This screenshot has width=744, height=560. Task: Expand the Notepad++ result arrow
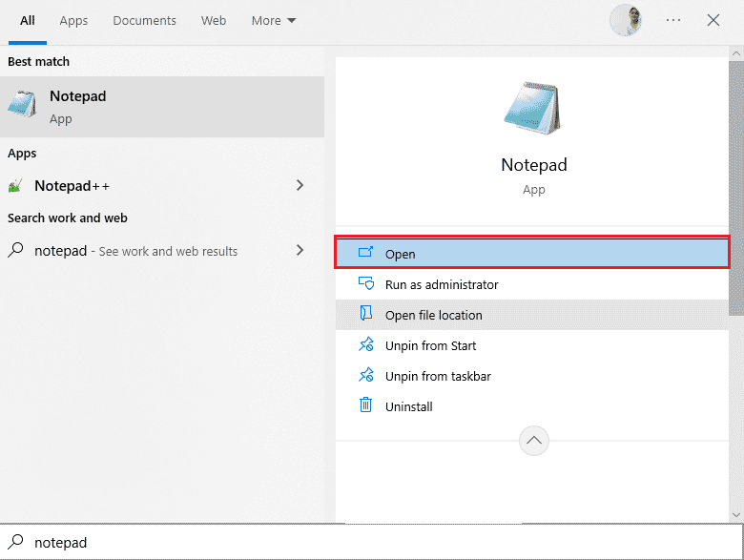[x=300, y=185]
